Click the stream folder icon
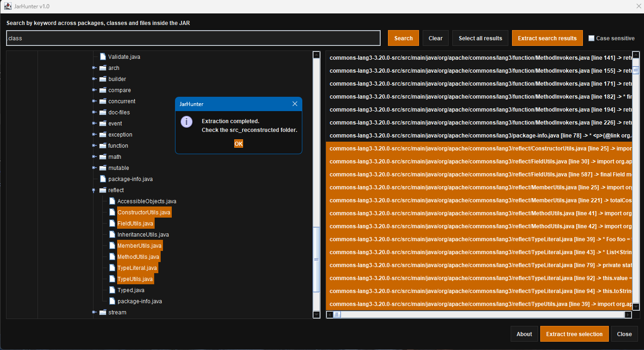The image size is (644, 350). pos(103,312)
